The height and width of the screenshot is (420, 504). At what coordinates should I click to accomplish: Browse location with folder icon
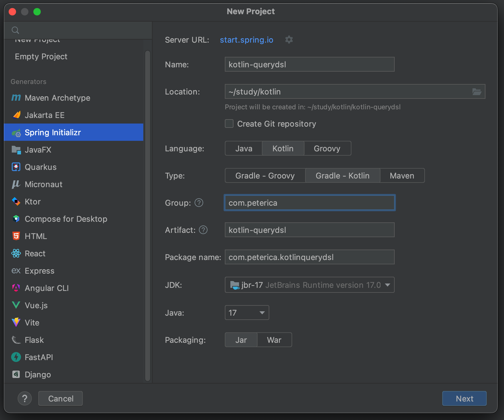click(477, 92)
